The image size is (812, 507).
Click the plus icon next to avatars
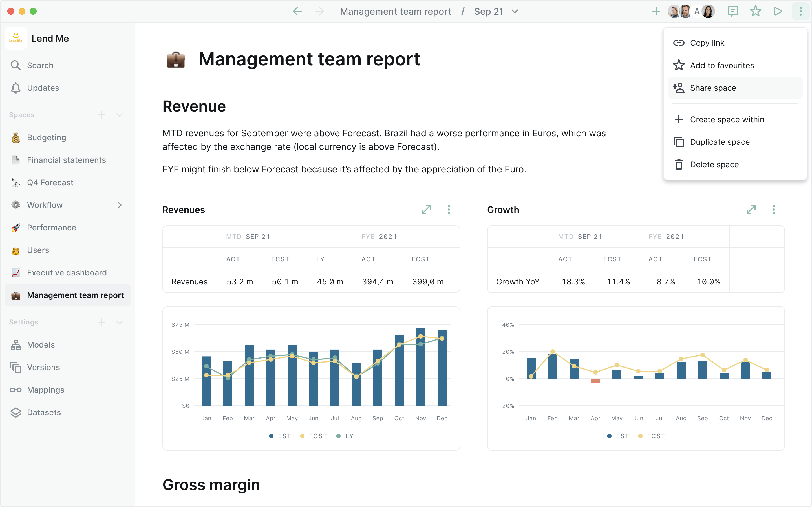(656, 11)
